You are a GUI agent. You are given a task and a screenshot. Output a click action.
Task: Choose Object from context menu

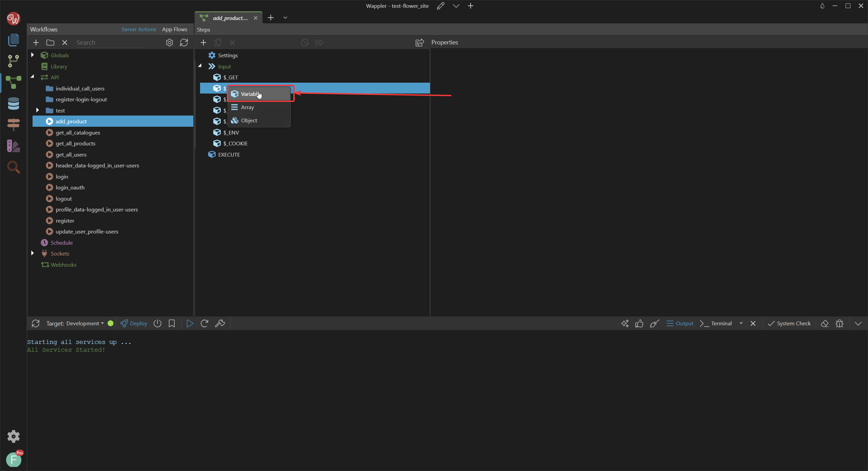tap(259, 120)
